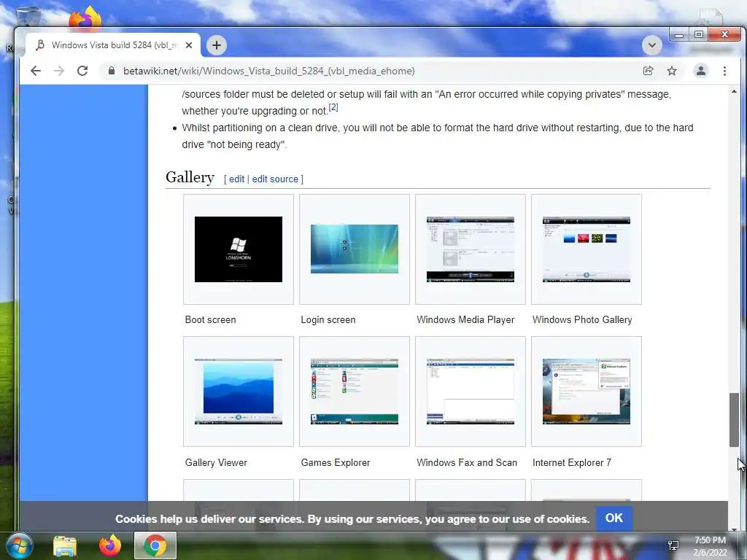Image resolution: width=747 pixels, height=560 pixels.
Task: Click the Boot screen caption
Action: tap(210, 320)
